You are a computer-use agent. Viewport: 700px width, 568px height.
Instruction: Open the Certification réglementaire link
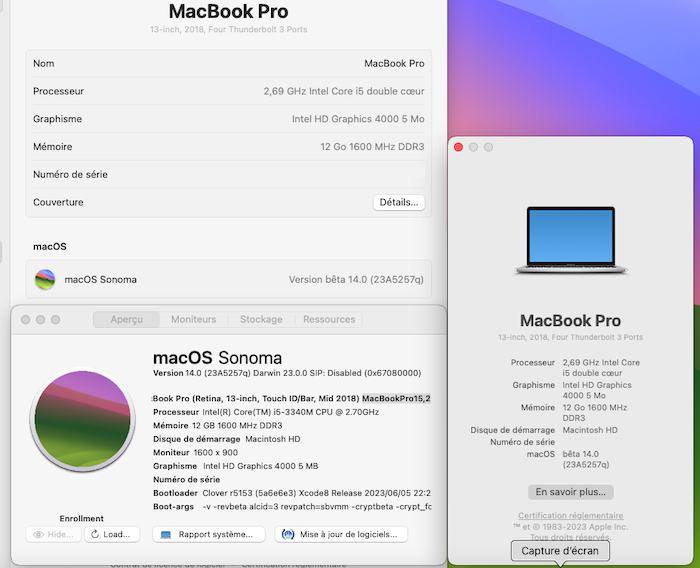(571, 515)
